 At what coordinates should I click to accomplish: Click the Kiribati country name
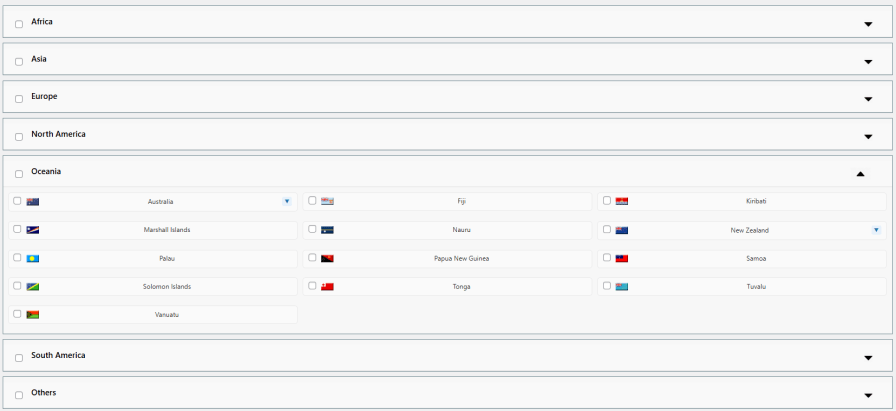pos(756,201)
